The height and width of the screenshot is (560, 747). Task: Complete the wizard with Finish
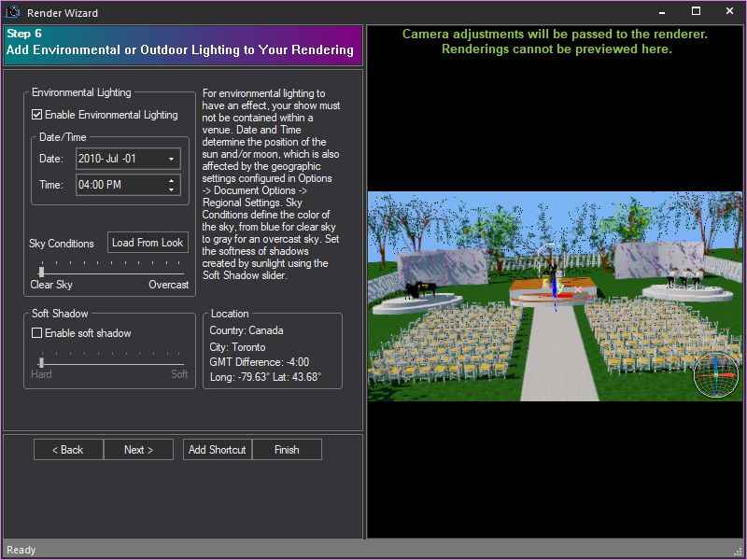click(x=287, y=449)
